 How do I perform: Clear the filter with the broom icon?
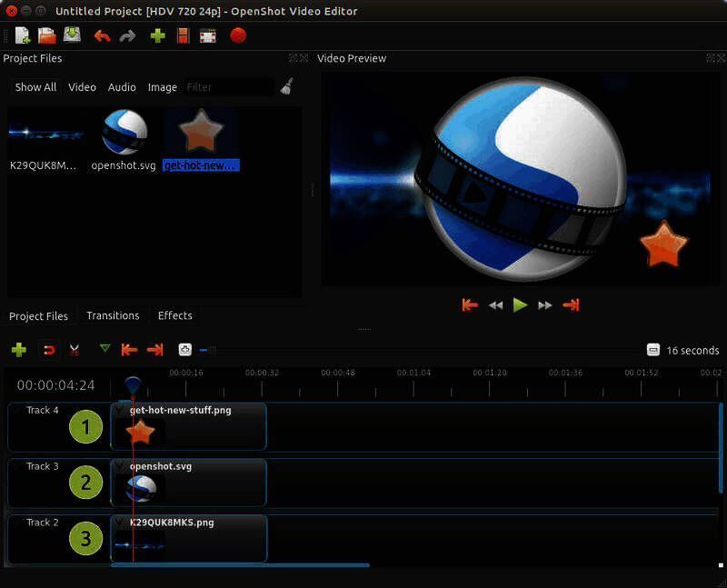[286, 87]
